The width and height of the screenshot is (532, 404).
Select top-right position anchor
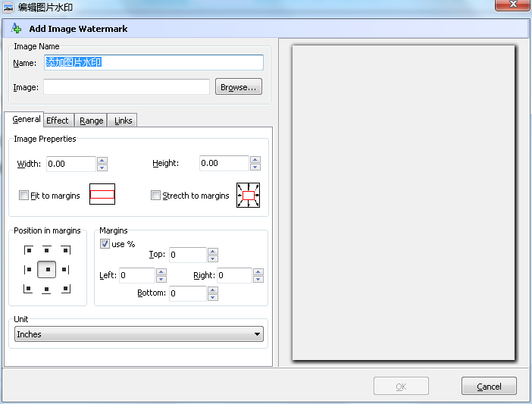(x=66, y=249)
